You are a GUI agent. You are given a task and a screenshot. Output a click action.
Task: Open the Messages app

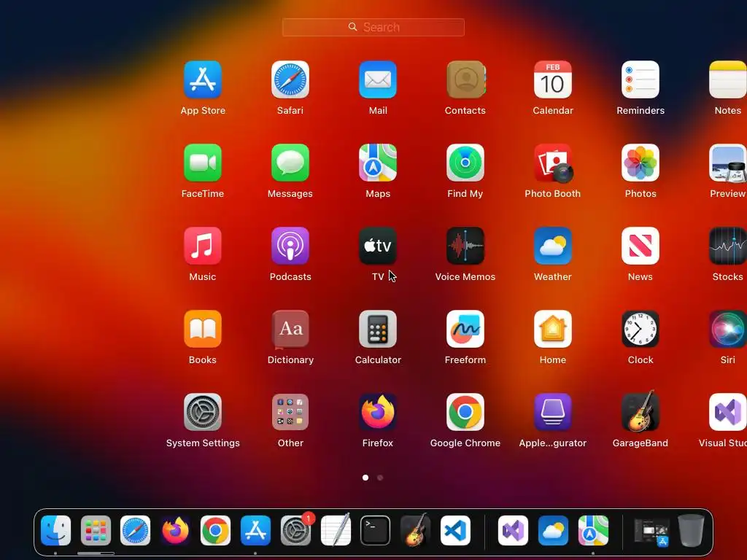click(x=290, y=163)
